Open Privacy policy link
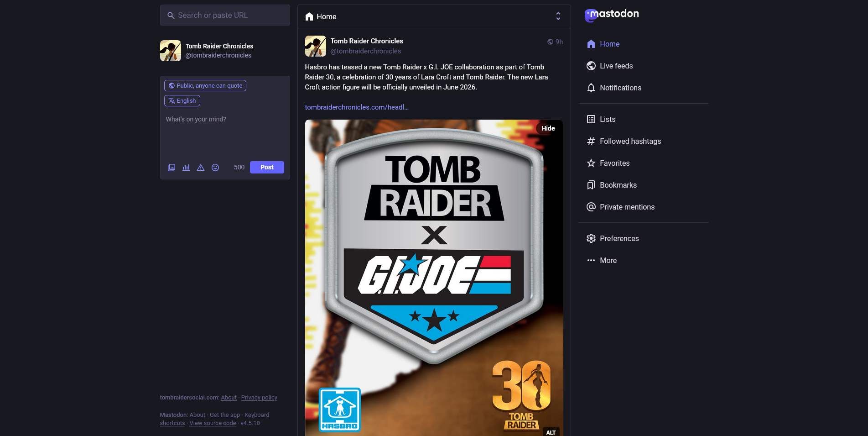 (x=259, y=398)
